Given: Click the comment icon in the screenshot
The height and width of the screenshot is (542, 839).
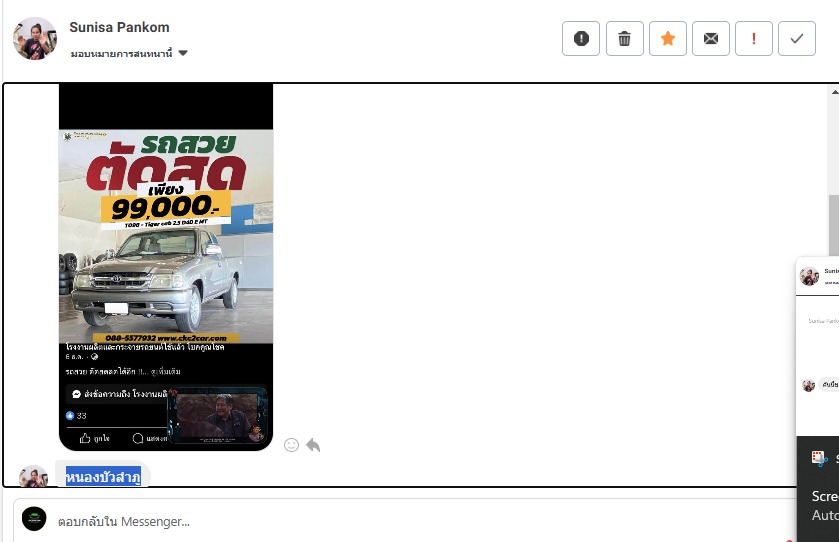Looking at the screenshot, I should click(138, 439).
